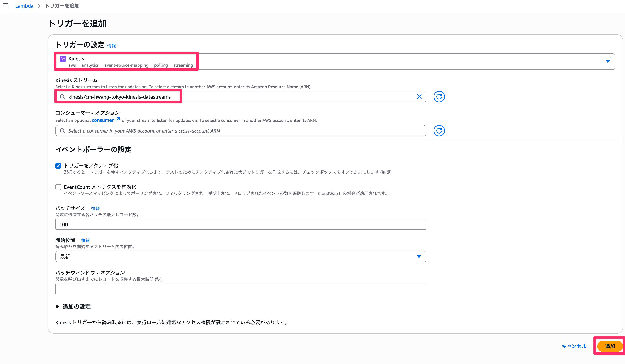625x364 pixels.
Task: Click the consumer external link icon
Action: click(x=118, y=120)
